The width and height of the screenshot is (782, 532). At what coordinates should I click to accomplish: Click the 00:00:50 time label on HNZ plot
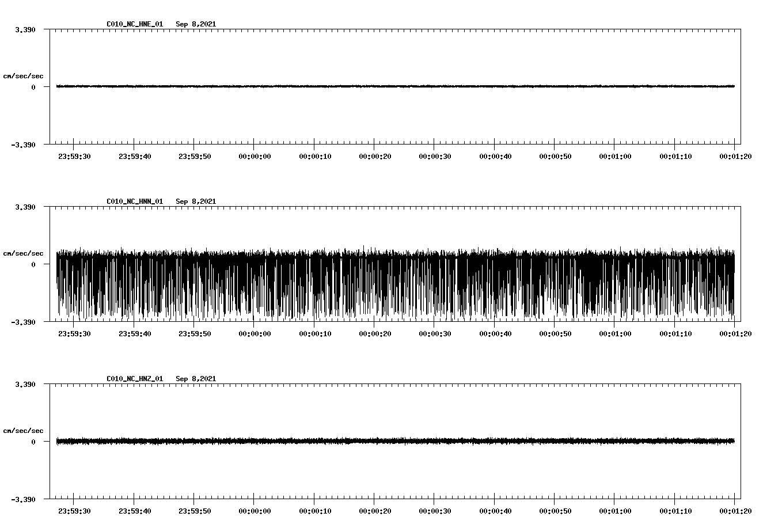click(555, 511)
